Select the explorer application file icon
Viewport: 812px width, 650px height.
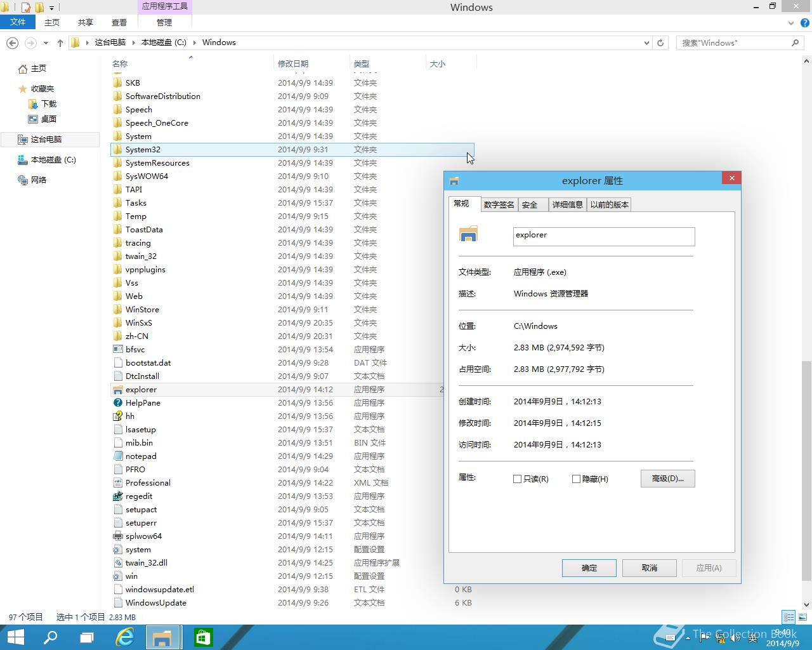click(118, 389)
